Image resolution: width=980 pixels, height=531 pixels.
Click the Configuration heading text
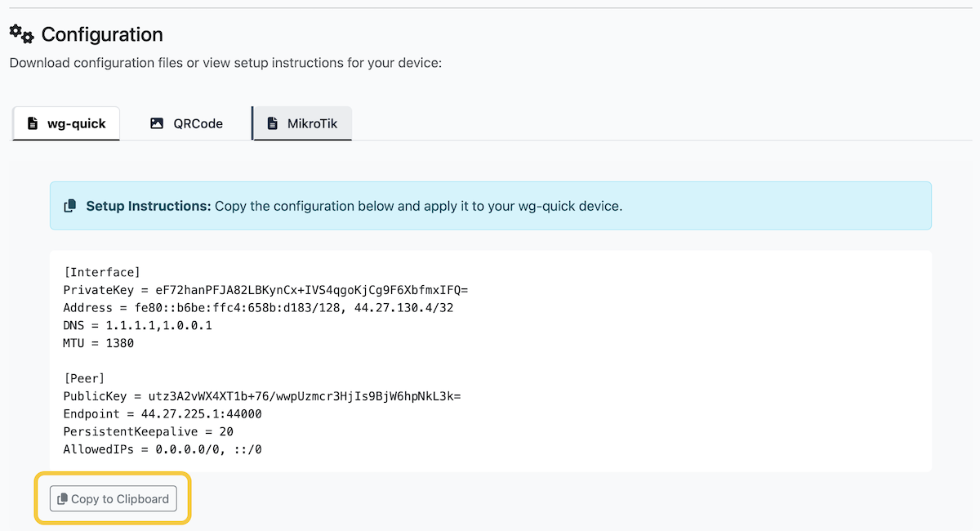pyautogui.click(x=102, y=34)
